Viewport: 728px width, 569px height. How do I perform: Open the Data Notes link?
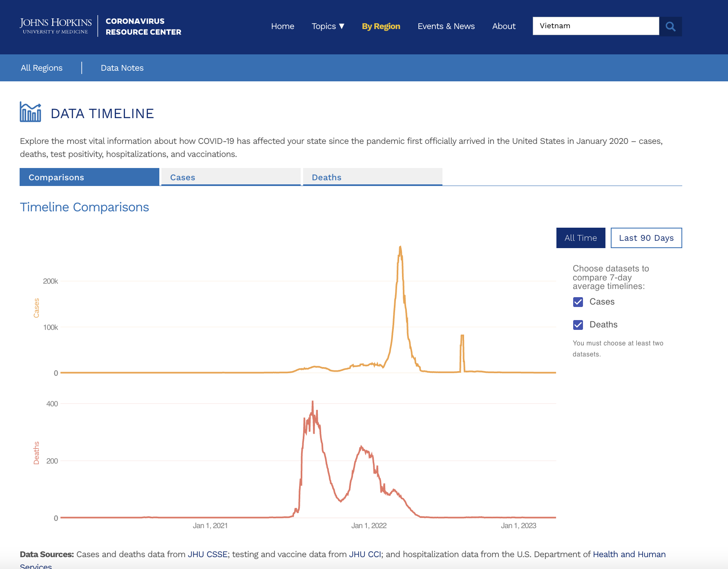122,68
